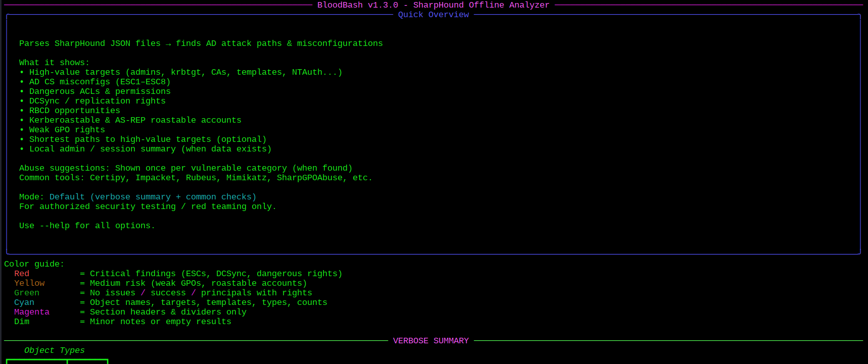Click the line 'Parses SharpHound JSON files'
The image size is (868, 364).
[x=201, y=43]
